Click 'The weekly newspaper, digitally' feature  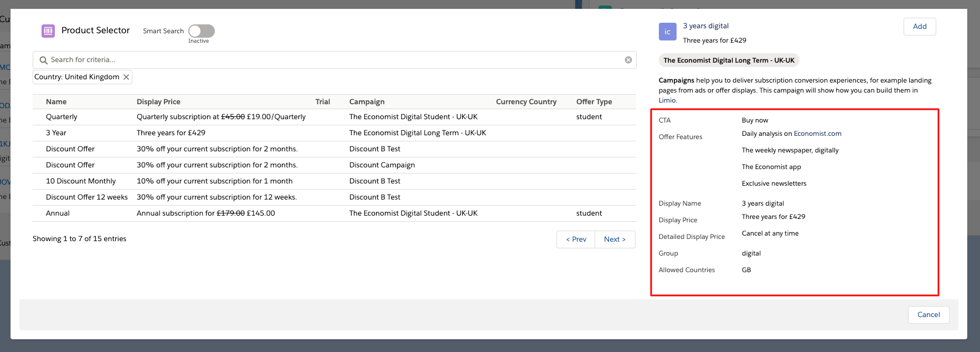tap(790, 150)
